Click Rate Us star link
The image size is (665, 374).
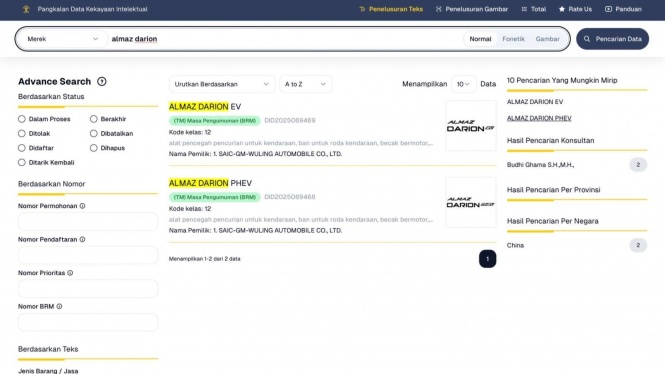point(575,9)
